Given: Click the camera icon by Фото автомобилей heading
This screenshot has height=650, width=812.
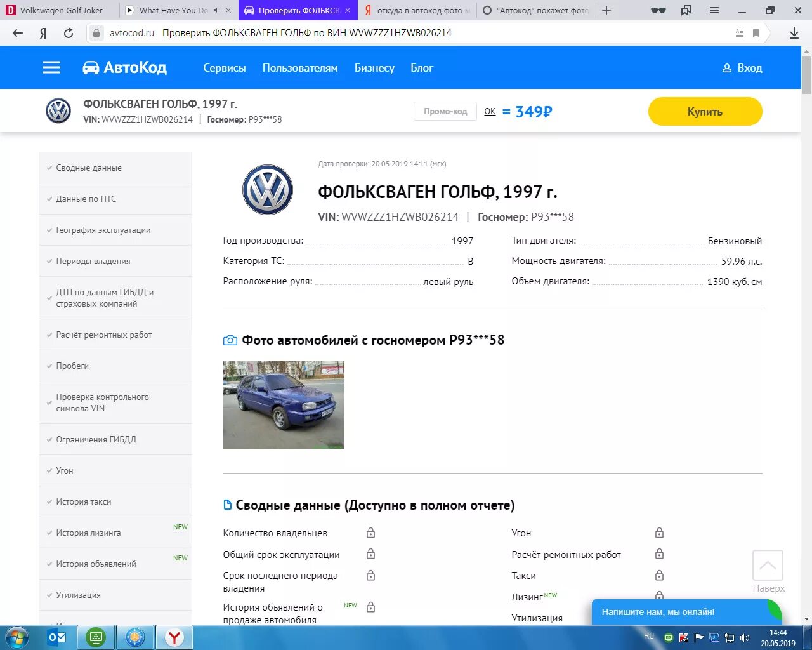Looking at the screenshot, I should pyautogui.click(x=230, y=340).
